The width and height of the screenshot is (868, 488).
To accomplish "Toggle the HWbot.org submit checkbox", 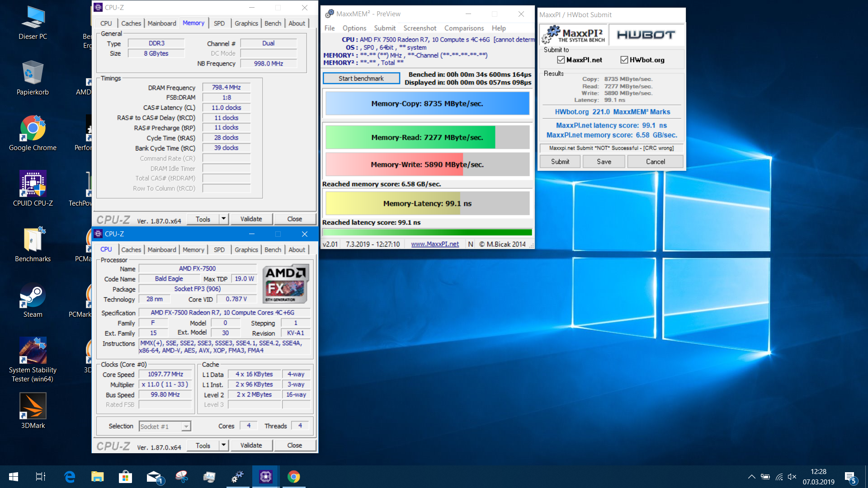I will pyautogui.click(x=624, y=60).
